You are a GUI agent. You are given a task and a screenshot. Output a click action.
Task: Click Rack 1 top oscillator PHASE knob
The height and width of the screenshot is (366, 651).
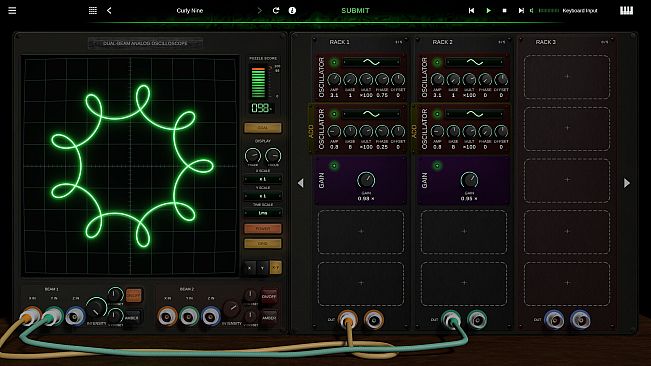pyautogui.click(x=382, y=80)
